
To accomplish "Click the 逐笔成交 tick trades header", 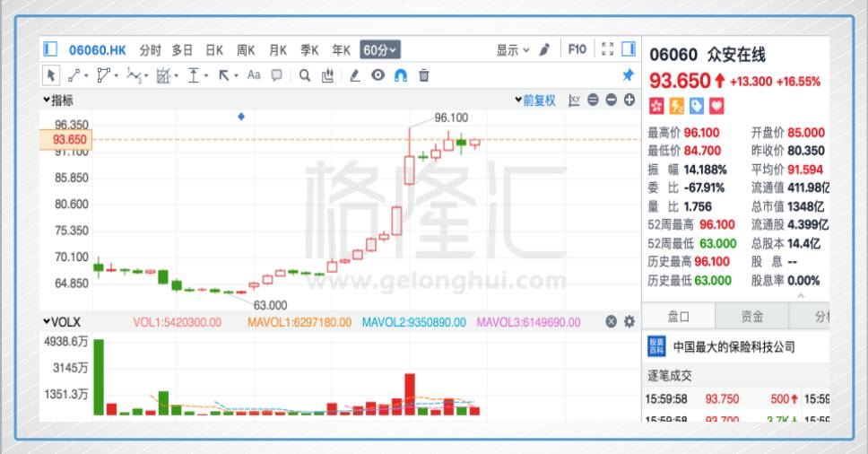I will tap(670, 375).
